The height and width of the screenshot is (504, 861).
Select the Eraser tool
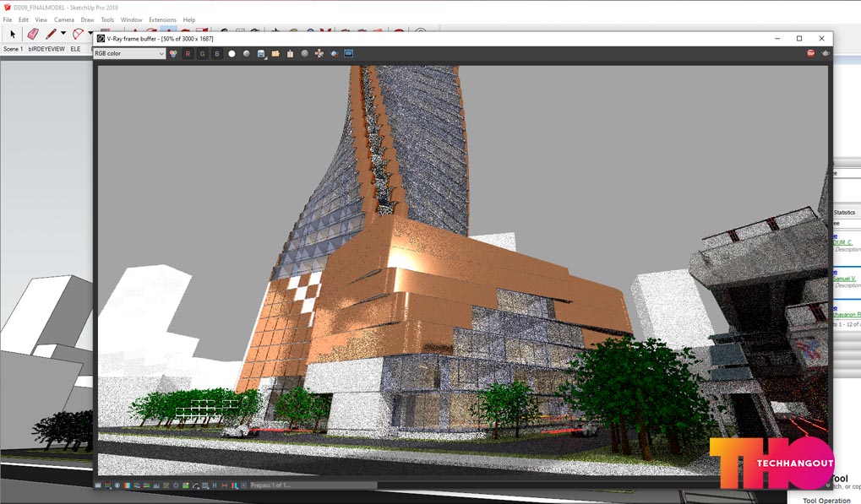pyautogui.click(x=33, y=34)
